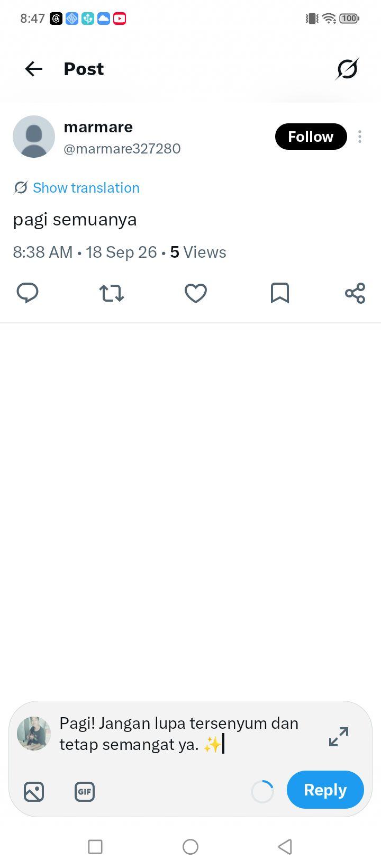Expand the reply composer to fullscreen
Screen dimensions: 381x868
pyautogui.click(x=339, y=737)
